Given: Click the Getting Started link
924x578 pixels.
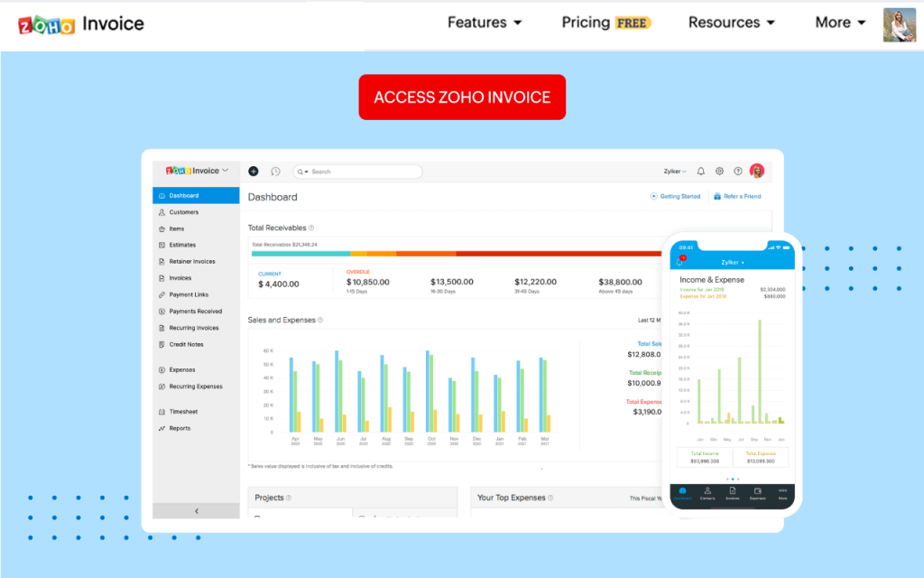Looking at the screenshot, I should pos(676,196).
